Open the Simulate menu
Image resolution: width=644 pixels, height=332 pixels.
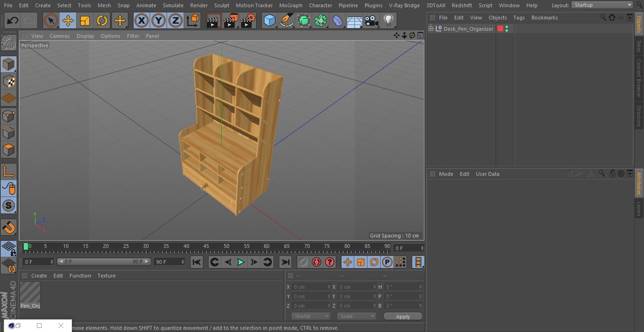(173, 5)
